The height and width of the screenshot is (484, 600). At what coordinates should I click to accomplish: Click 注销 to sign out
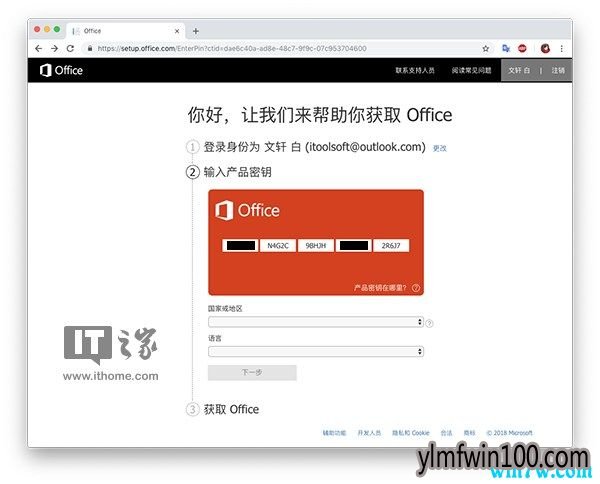pyautogui.click(x=558, y=70)
